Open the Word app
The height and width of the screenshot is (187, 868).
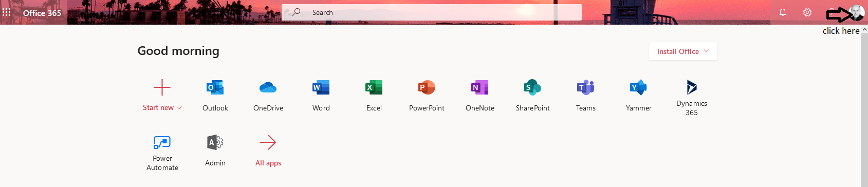pos(321,96)
